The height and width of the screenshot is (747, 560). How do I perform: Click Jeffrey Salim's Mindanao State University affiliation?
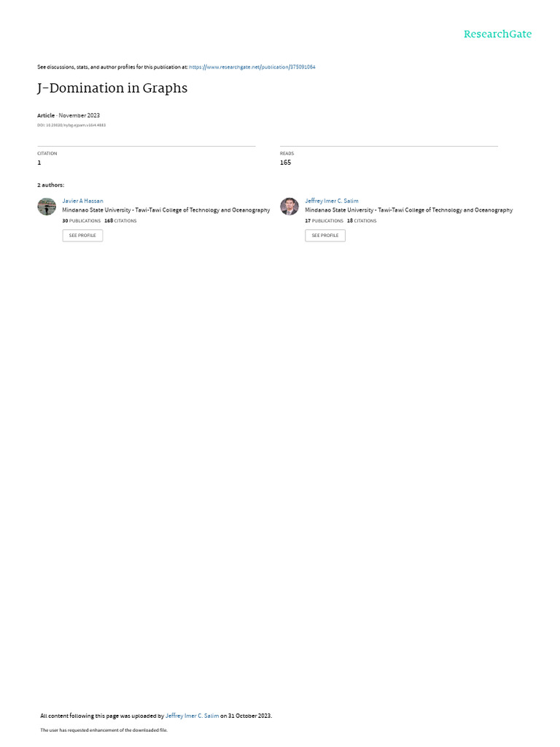click(x=408, y=210)
